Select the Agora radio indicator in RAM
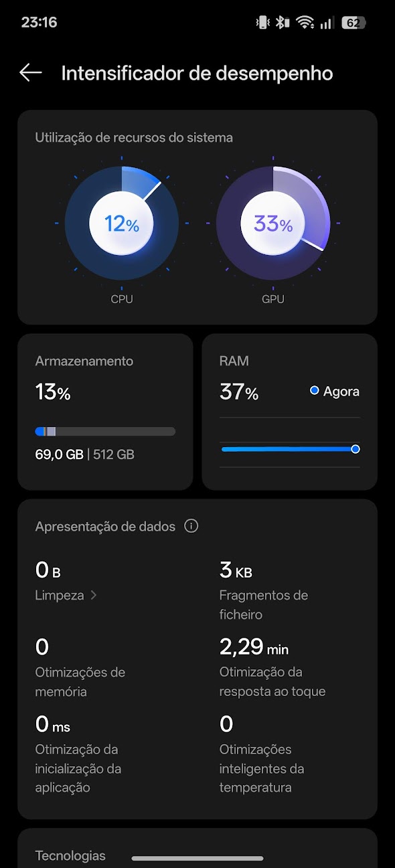The height and width of the screenshot is (868, 395). pos(314,391)
